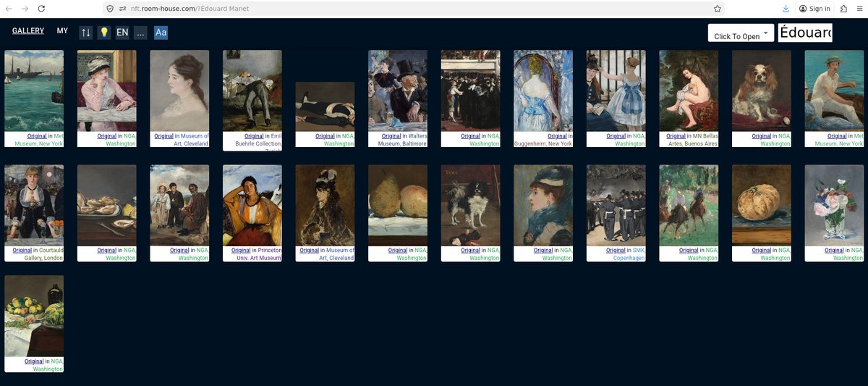Screen dimensions: 868x386
Task: Open the melon and peaches thumbnail
Action: (34, 316)
